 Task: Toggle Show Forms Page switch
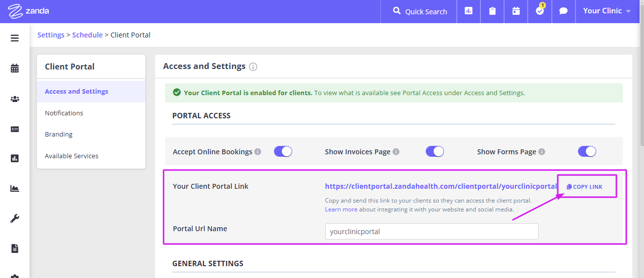pos(587,151)
